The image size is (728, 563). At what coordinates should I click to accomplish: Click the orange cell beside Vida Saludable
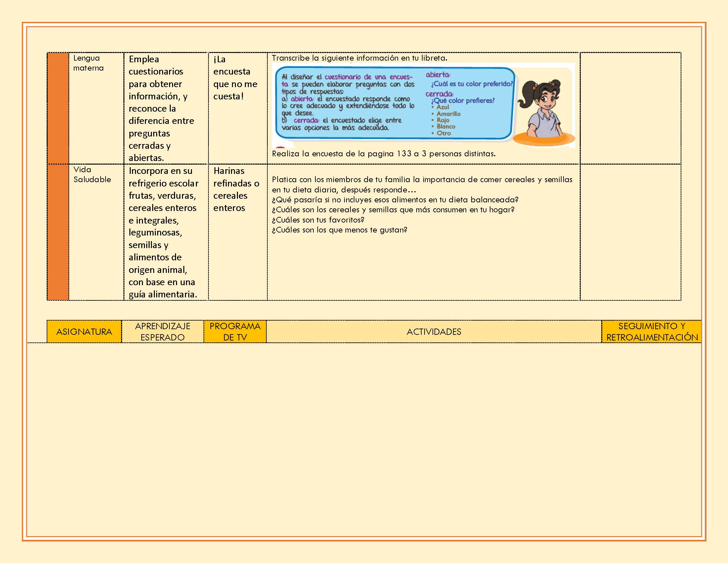click(x=58, y=232)
